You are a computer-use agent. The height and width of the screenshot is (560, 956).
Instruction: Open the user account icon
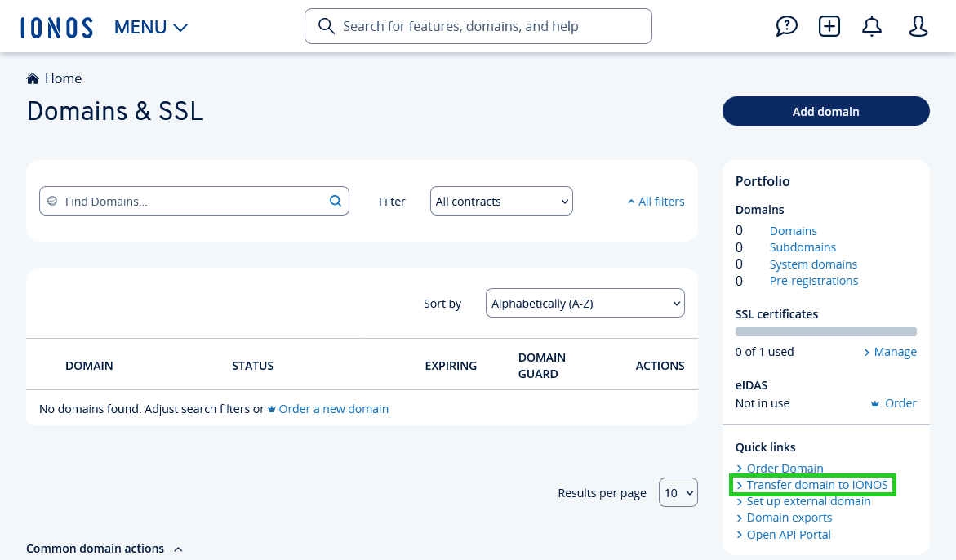918,26
